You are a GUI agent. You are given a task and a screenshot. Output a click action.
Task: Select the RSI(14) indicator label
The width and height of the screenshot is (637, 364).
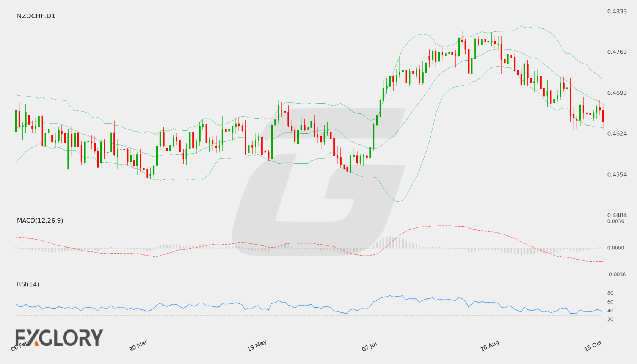click(28, 284)
